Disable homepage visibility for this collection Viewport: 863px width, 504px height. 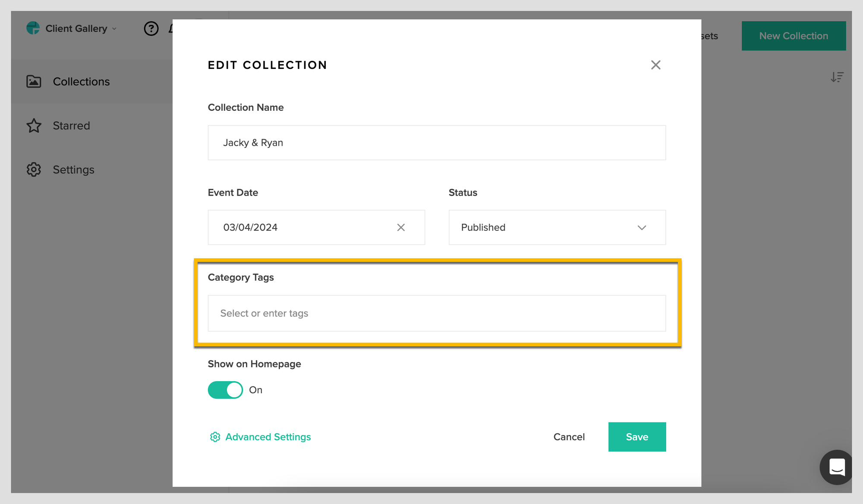(225, 390)
